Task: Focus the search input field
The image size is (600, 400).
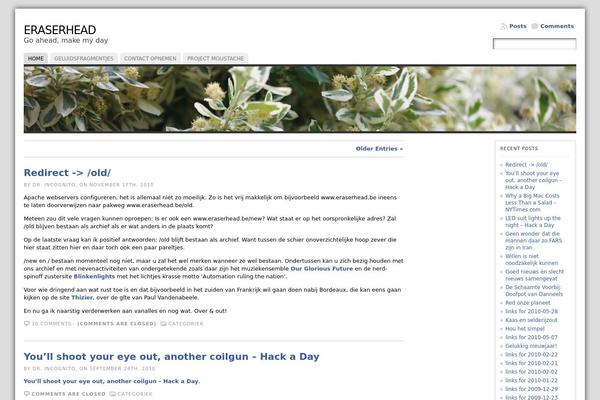Action: 535,44
